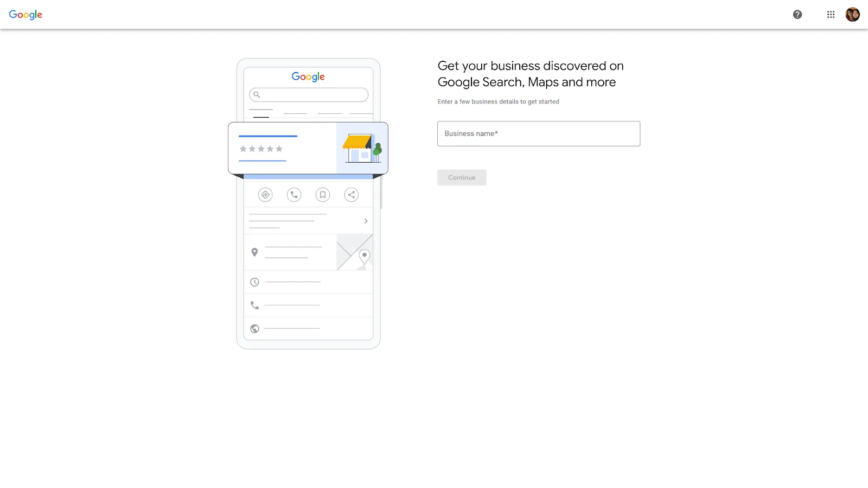Click the phone handset icon below the clock
This screenshot has width=868, height=488.
(x=254, y=305)
